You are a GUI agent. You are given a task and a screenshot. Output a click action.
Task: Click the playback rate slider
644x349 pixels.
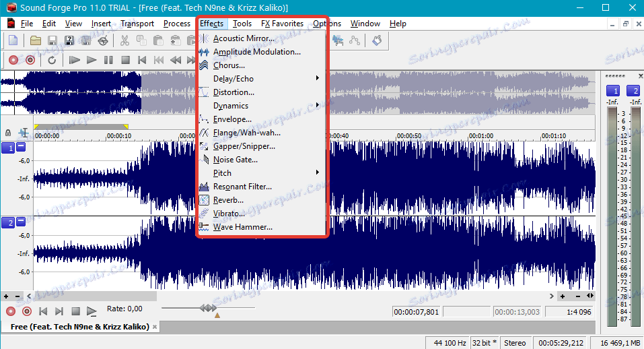[208, 308]
